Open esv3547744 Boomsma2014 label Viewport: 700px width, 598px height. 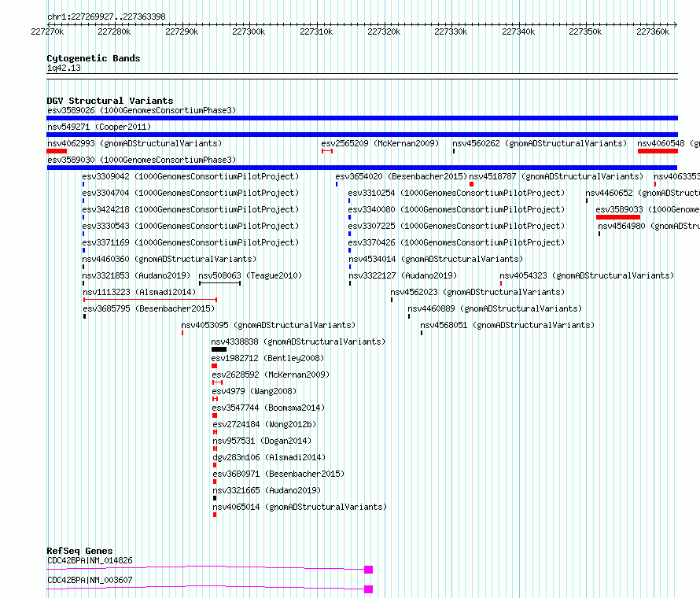click(x=268, y=408)
